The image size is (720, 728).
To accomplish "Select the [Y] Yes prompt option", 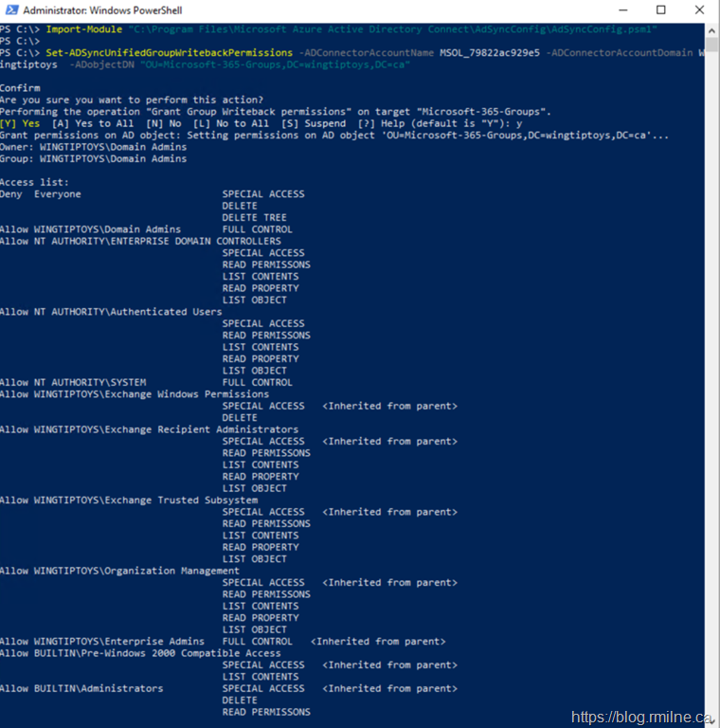I will (x=20, y=123).
